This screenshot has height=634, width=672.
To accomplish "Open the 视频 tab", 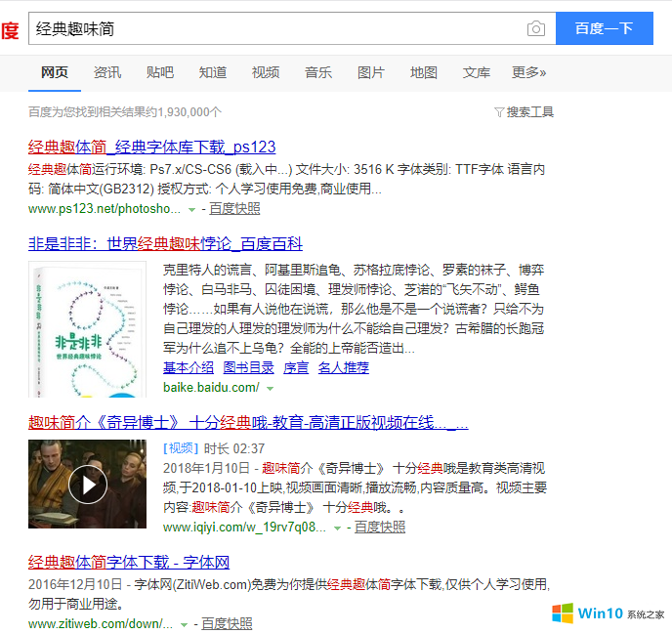I will (x=266, y=72).
